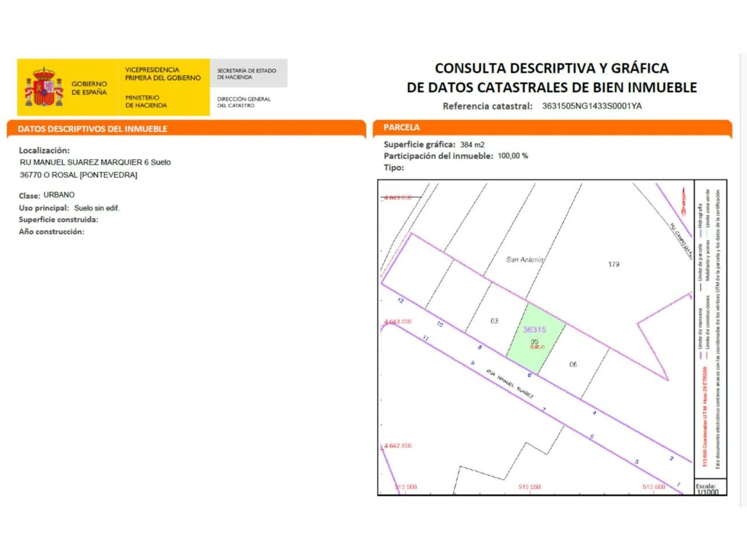Click the San Antonio place label
The image size is (747, 560).
click(524, 259)
